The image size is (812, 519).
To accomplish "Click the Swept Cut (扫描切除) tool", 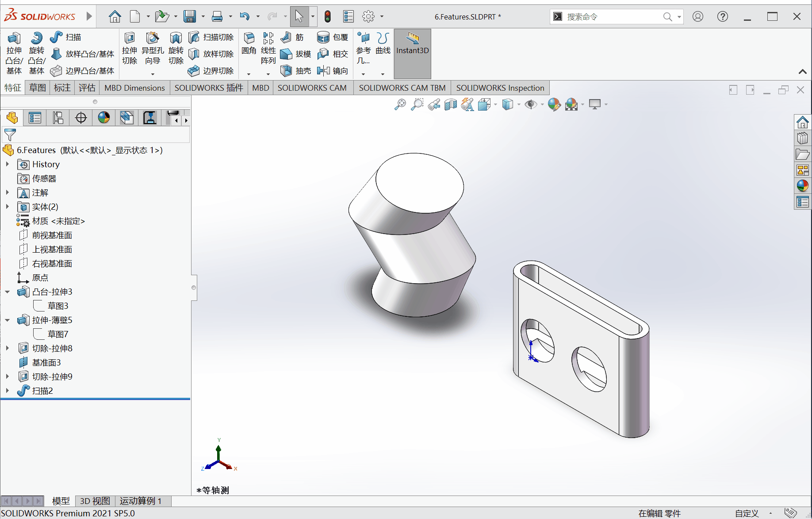I will [x=211, y=37].
